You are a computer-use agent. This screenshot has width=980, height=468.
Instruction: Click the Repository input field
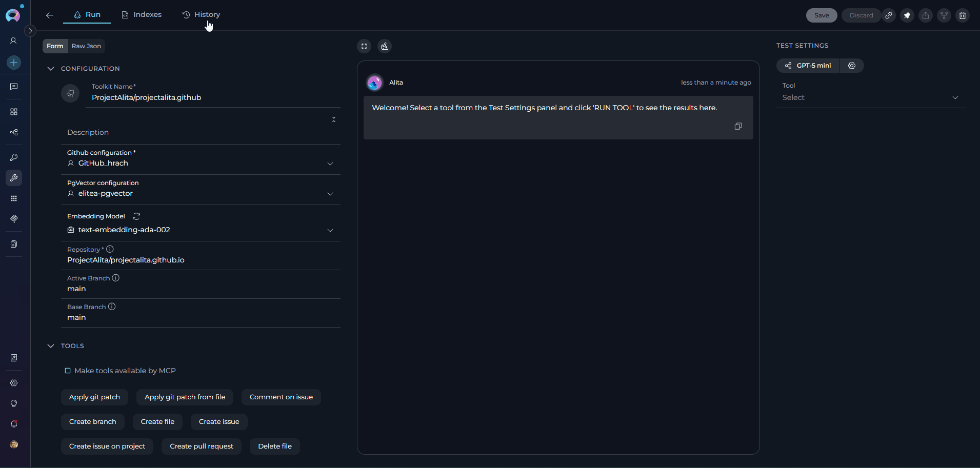[x=200, y=260]
